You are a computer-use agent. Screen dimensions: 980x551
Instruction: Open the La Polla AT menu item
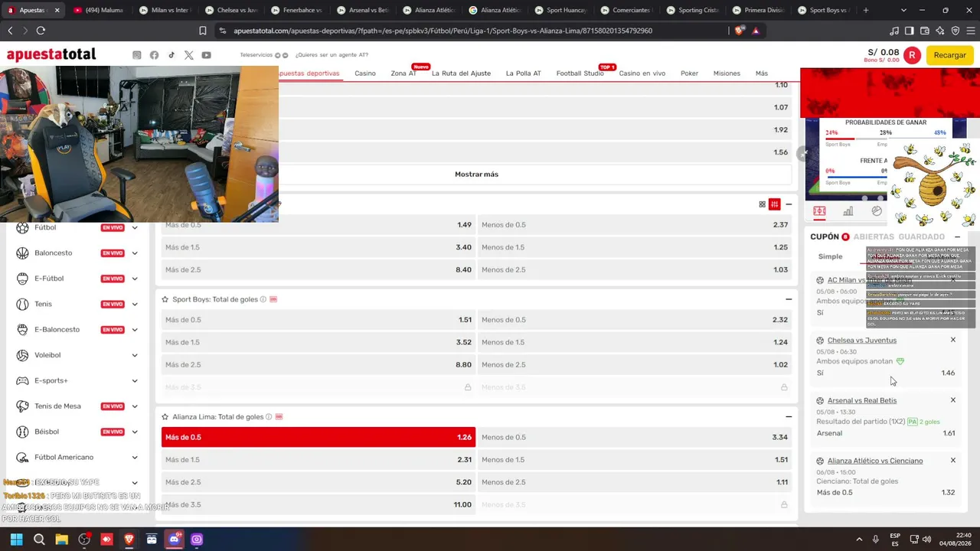pyautogui.click(x=524, y=73)
